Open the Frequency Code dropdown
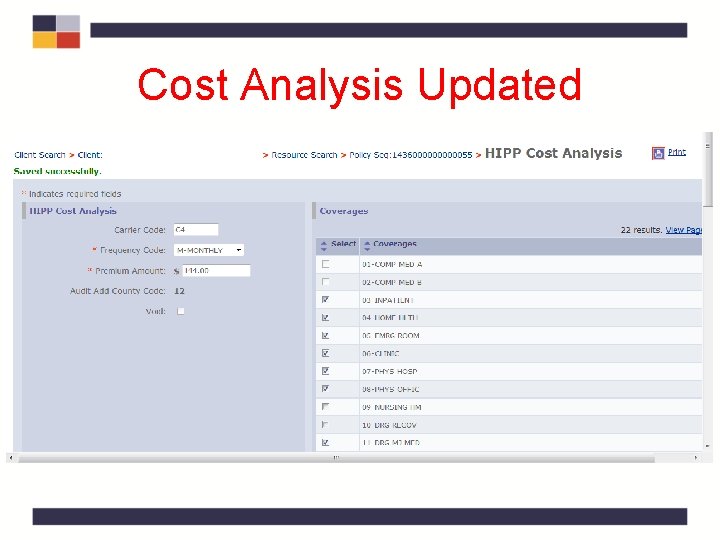The height and width of the screenshot is (540, 720). (209, 250)
